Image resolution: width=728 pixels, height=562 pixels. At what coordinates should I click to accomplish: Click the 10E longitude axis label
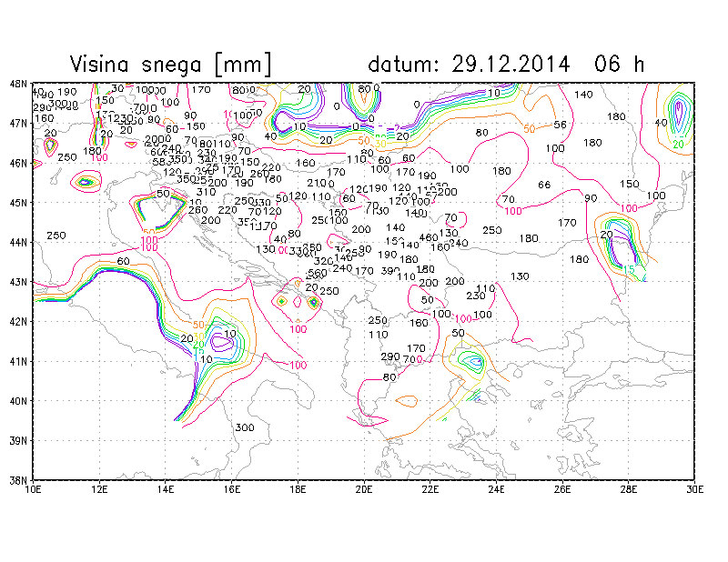33,489
